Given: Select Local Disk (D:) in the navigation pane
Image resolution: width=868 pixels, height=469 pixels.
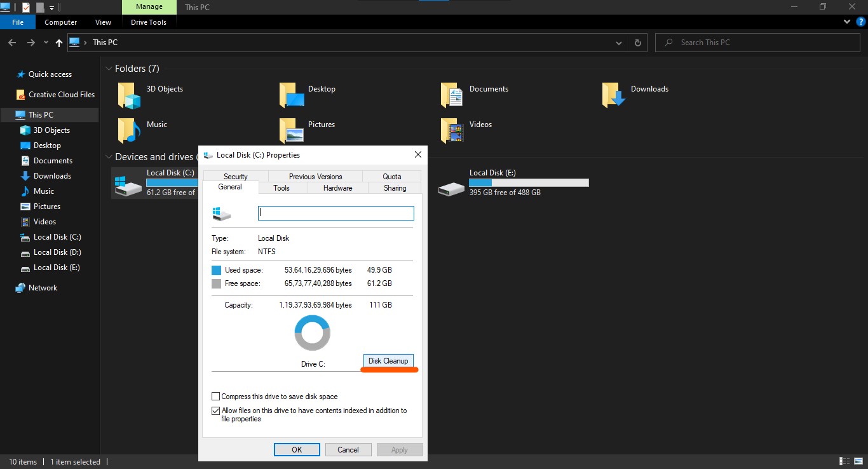Looking at the screenshot, I should coord(57,252).
